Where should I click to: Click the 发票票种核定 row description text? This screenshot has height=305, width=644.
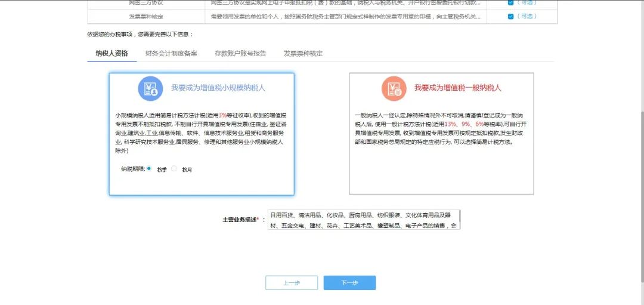coord(345,17)
